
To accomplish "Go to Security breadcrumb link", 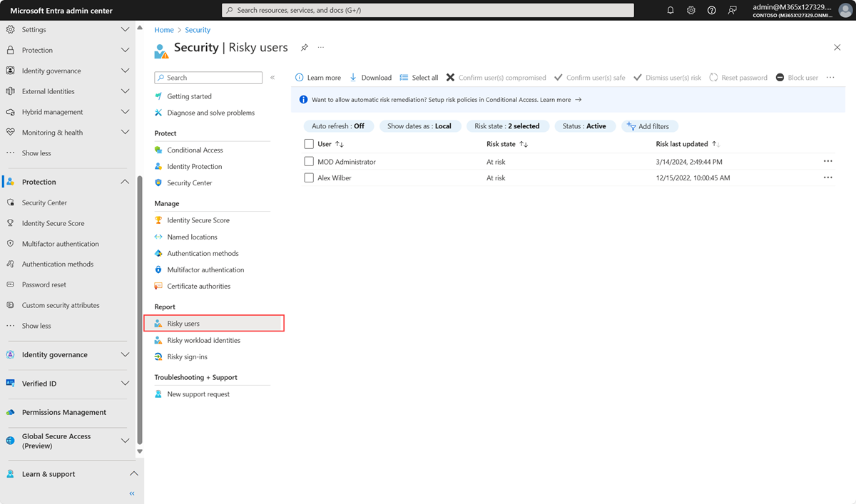I will click(x=198, y=30).
